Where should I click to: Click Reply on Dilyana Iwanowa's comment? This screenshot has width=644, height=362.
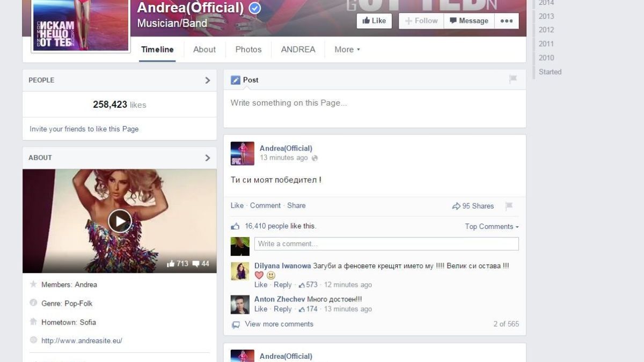point(283,285)
